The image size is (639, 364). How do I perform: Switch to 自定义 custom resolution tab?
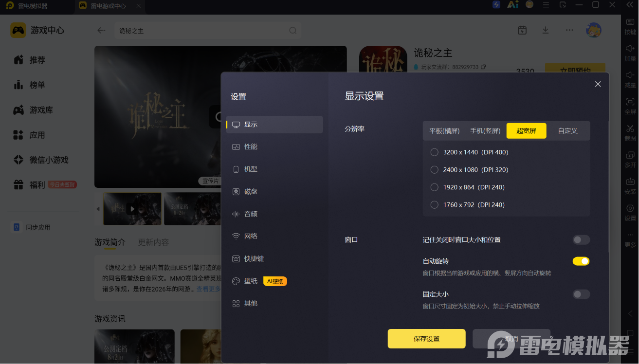pos(567,131)
